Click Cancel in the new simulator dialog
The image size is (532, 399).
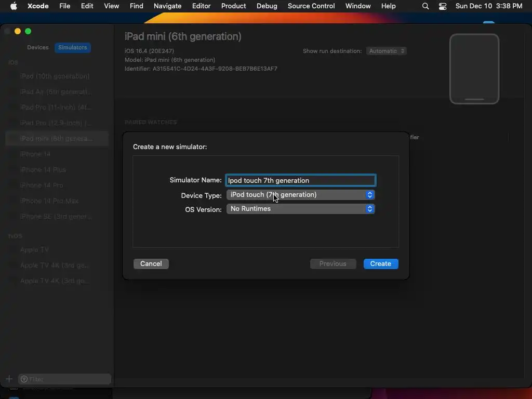(x=151, y=263)
